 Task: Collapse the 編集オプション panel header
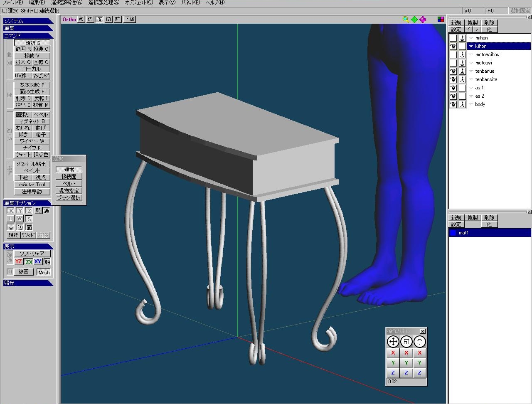tap(27, 203)
